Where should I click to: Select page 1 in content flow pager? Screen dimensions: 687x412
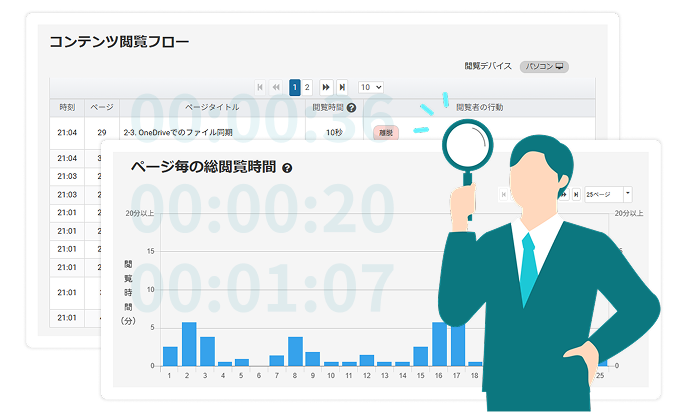(x=295, y=87)
